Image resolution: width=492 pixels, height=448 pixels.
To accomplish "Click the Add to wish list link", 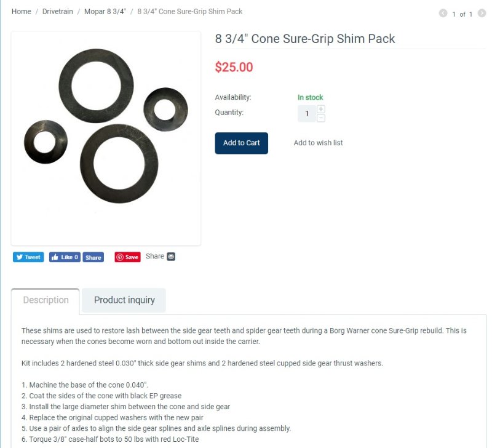I will [318, 143].
